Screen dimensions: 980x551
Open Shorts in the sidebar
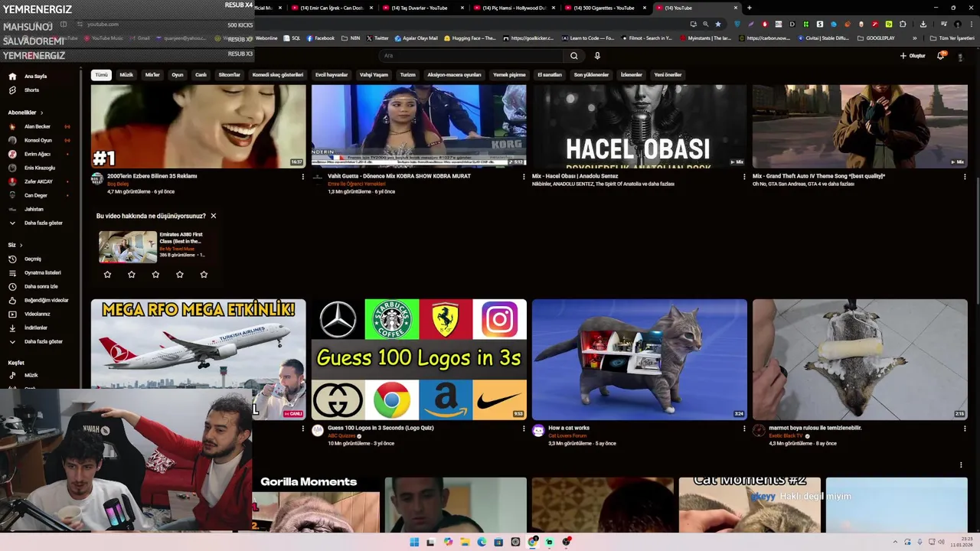(31, 90)
